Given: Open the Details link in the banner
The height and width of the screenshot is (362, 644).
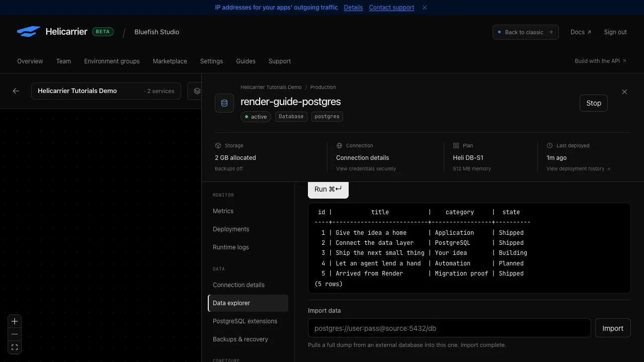Looking at the screenshot, I should (x=353, y=8).
